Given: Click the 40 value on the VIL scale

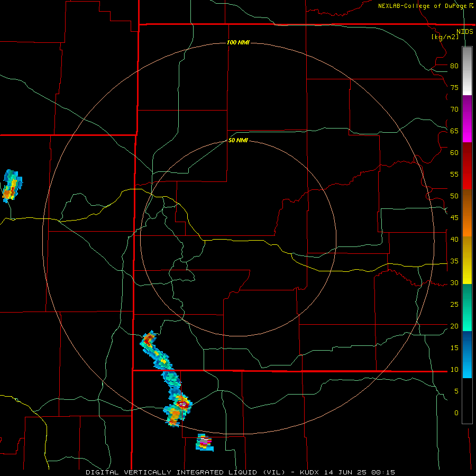Looking at the screenshot, I should [454, 240].
